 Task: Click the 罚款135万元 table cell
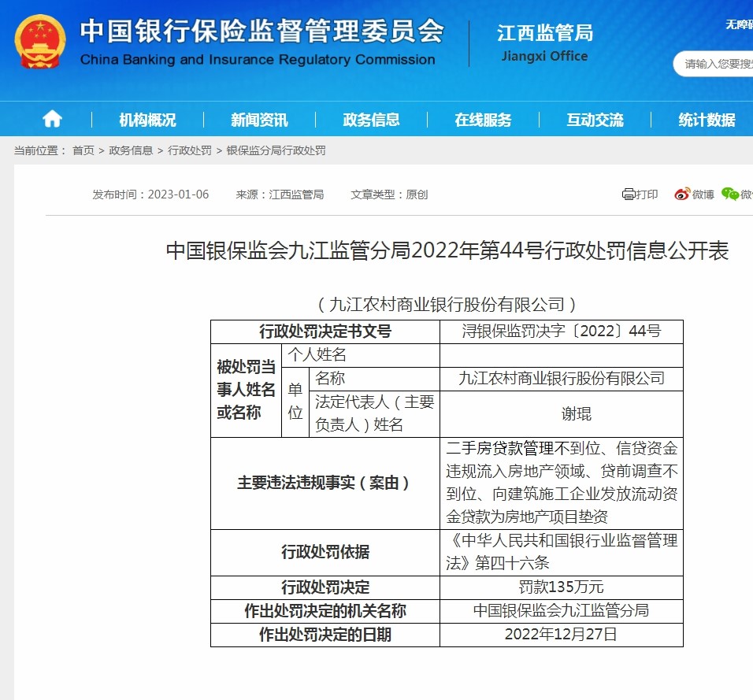tap(561, 587)
